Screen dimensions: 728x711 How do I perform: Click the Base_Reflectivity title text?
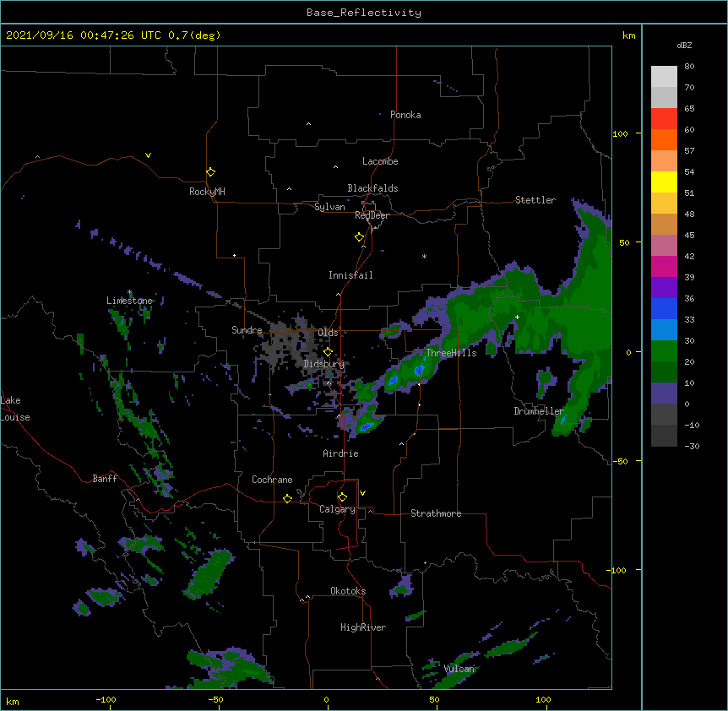[x=364, y=13]
